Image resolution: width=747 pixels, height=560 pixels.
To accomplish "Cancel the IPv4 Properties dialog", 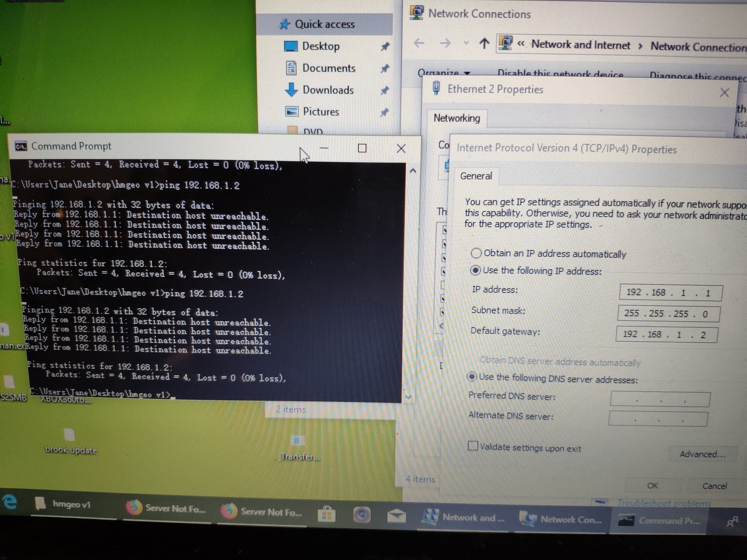I will 715,486.
